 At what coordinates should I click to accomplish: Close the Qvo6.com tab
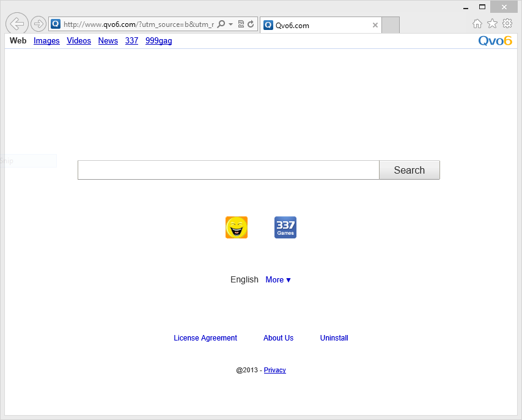tap(375, 25)
